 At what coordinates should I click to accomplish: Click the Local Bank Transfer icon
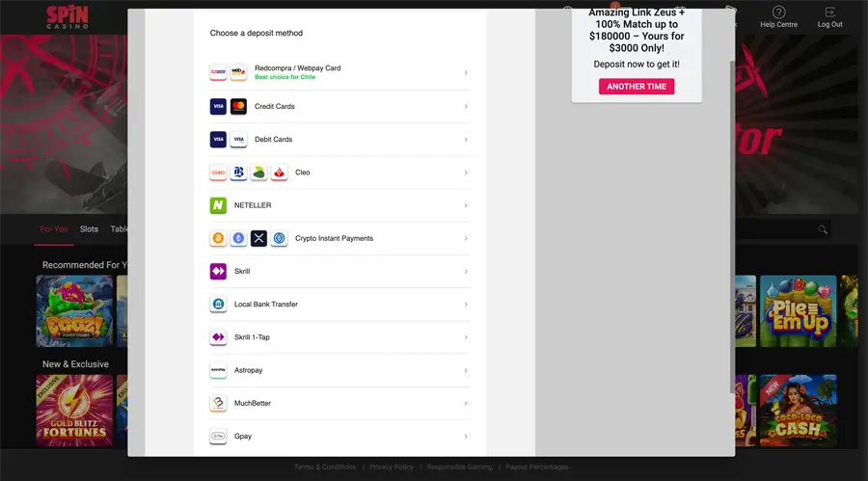[x=218, y=304]
